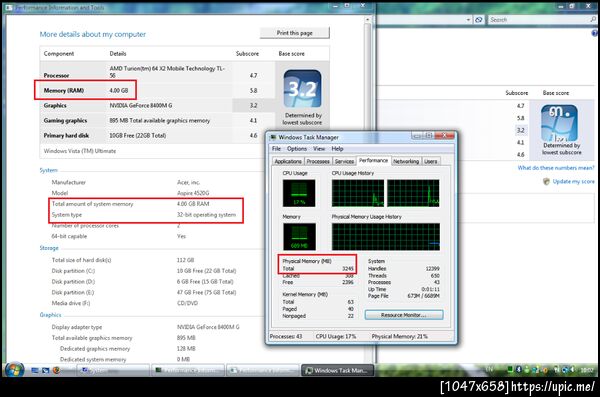Click base score badge in right window

pos(559,123)
